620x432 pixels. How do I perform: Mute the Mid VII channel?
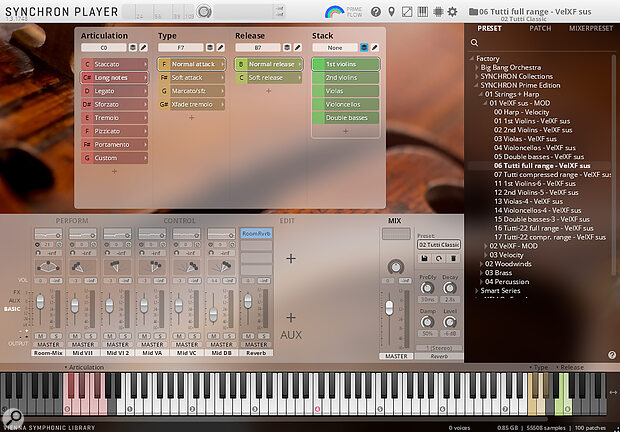pyautogui.click(x=75, y=336)
